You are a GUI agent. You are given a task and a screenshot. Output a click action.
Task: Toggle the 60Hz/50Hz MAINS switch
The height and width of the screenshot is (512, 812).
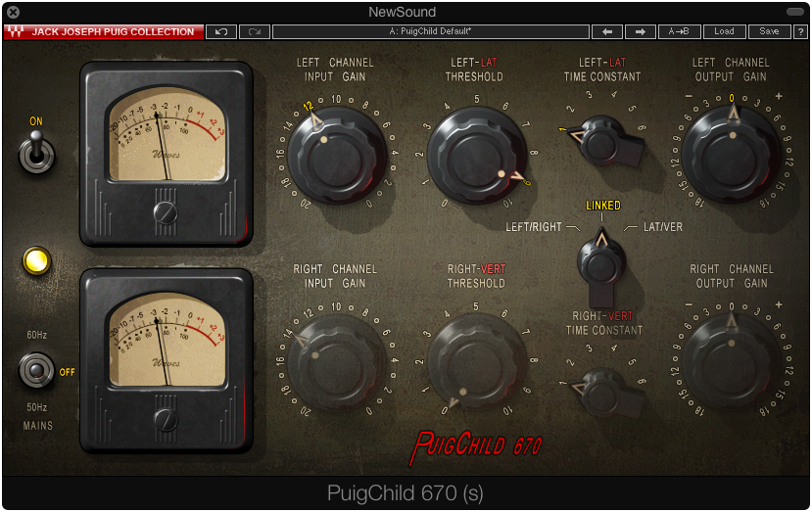[x=36, y=370]
